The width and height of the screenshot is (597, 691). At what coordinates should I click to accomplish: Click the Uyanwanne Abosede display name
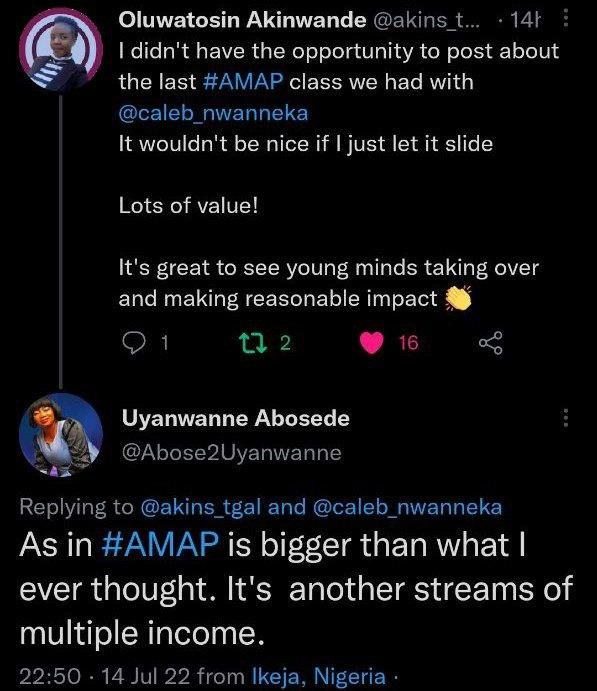pyautogui.click(x=236, y=418)
